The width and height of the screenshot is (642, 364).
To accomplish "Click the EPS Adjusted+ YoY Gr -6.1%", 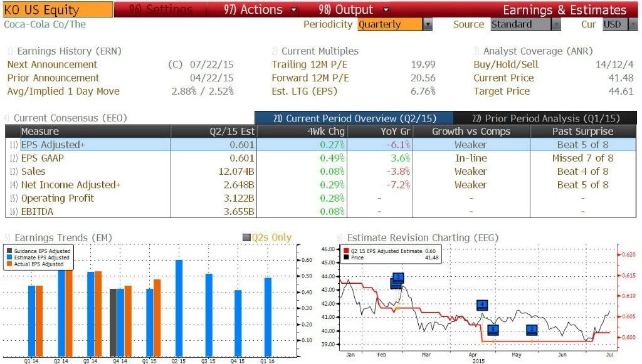I will (x=398, y=144).
